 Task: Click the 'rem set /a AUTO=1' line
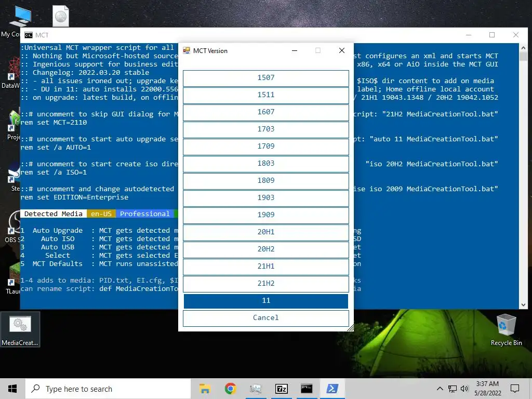click(56, 148)
